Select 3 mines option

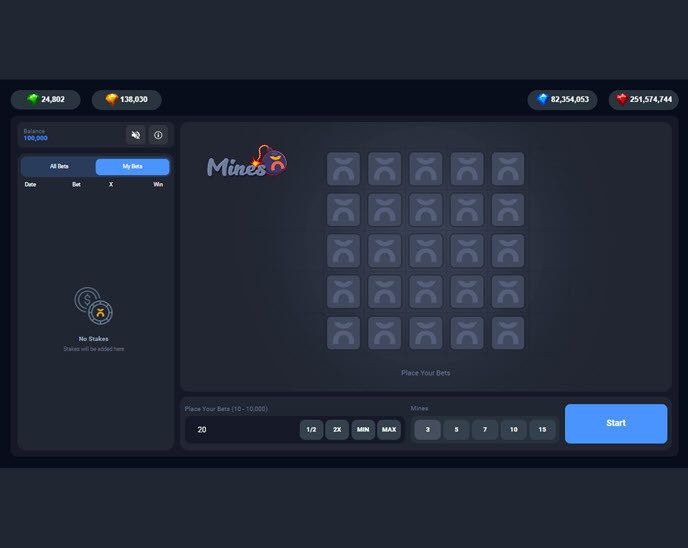point(428,430)
